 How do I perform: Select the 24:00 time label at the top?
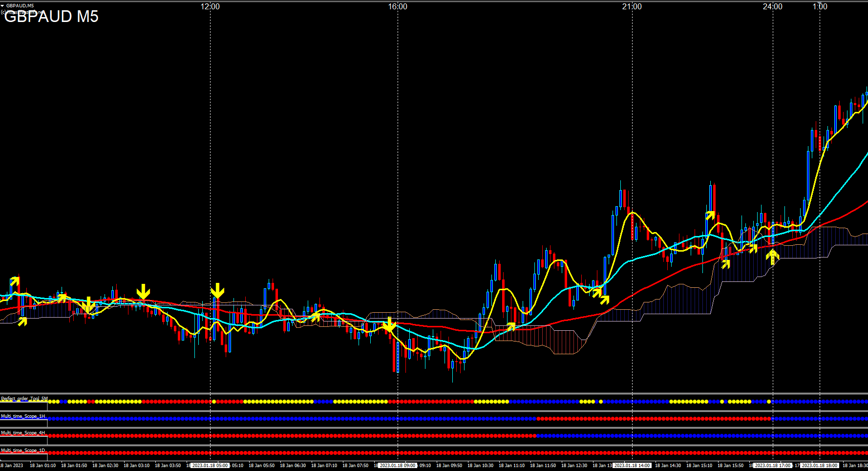pyautogui.click(x=773, y=6)
